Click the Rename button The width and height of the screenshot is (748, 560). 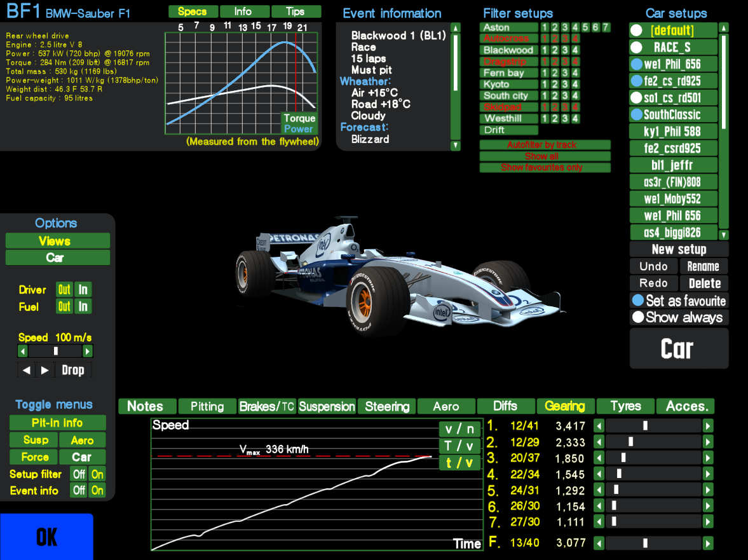(704, 266)
